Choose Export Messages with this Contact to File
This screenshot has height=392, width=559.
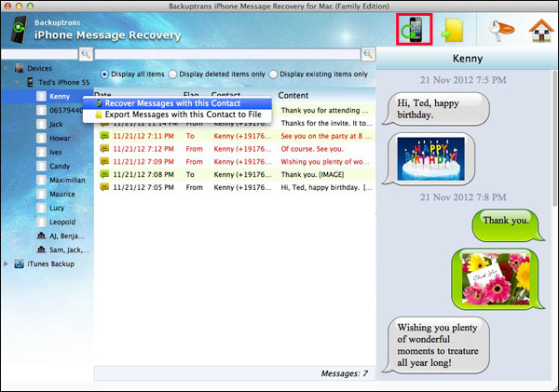point(177,115)
